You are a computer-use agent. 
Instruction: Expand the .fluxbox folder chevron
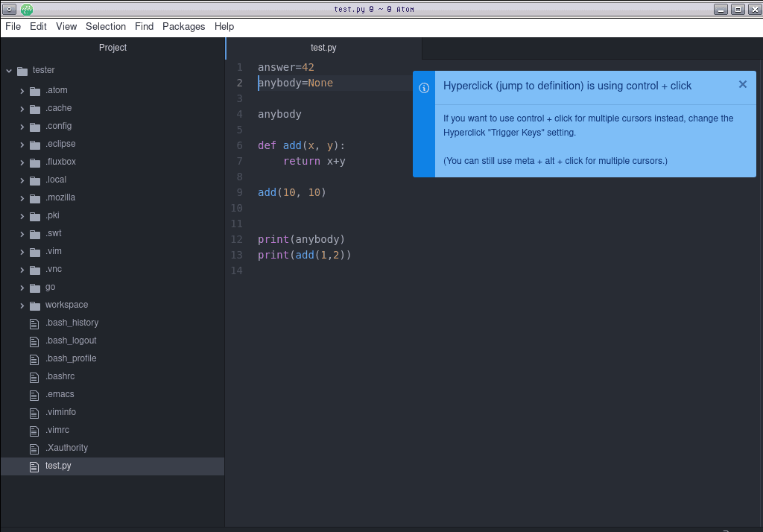(22, 162)
